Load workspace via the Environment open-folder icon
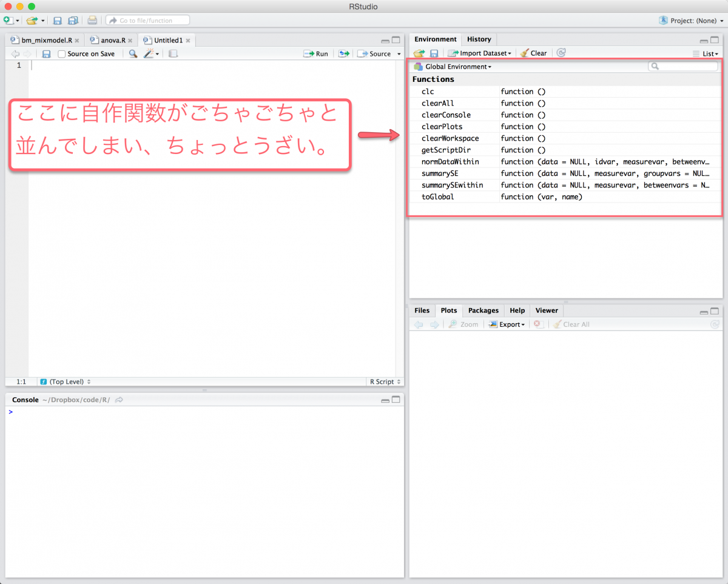 (x=419, y=53)
